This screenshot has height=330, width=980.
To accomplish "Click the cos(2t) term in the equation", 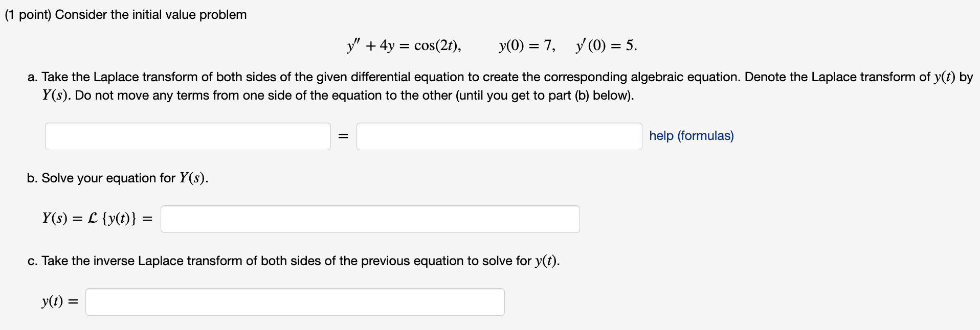I will pyautogui.click(x=438, y=45).
